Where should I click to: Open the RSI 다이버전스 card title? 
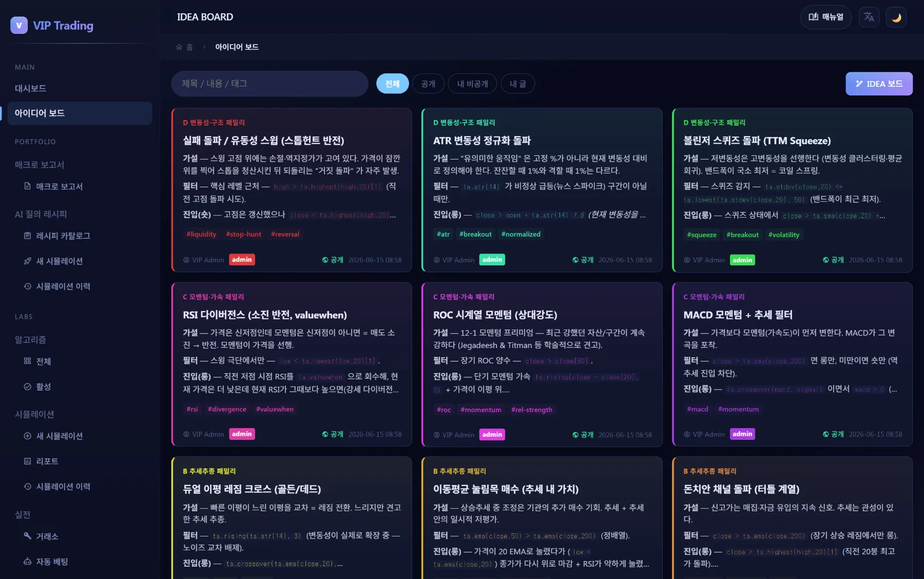point(265,315)
